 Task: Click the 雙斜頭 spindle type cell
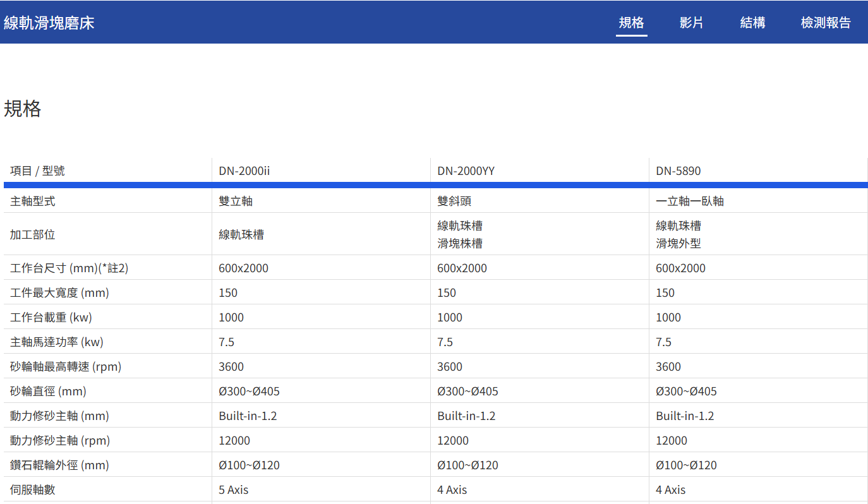pyautogui.click(x=454, y=201)
